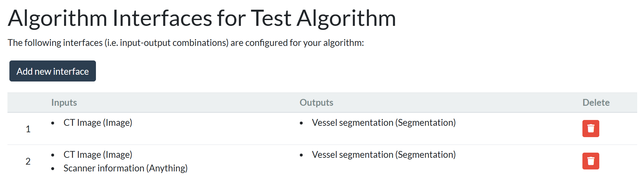Click the interfaces description paragraph
Screen dimensions: 644x184
186,43
